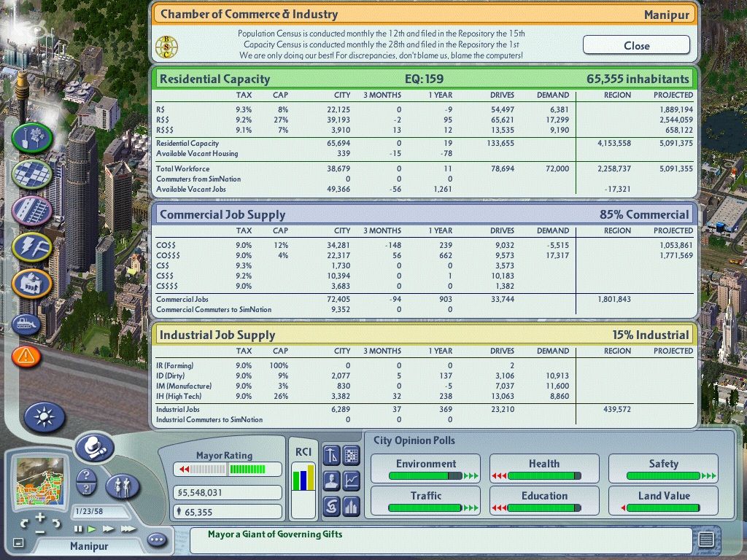The height and width of the screenshot is (560, 747).
Task: Click the '85% Commercial' label
Action: tap(644, 215)
